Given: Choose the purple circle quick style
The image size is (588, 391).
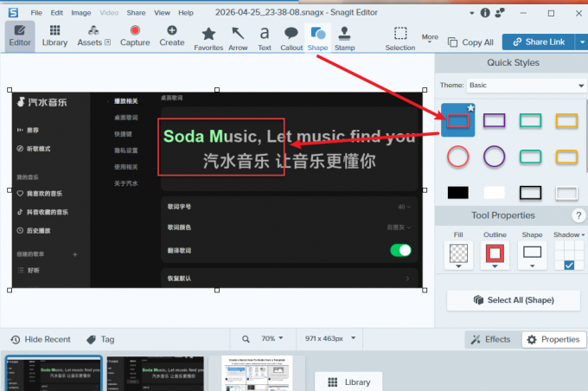Looking at the screenshot, I should [x=495, y=157].
